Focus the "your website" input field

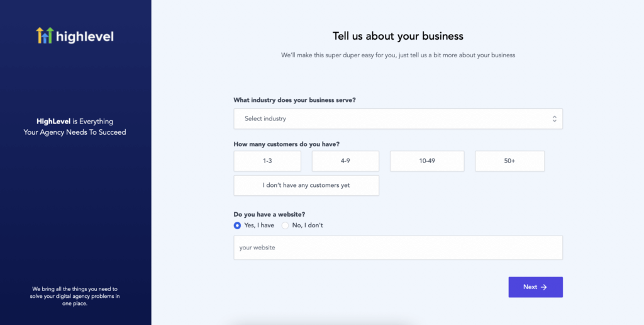398,248
